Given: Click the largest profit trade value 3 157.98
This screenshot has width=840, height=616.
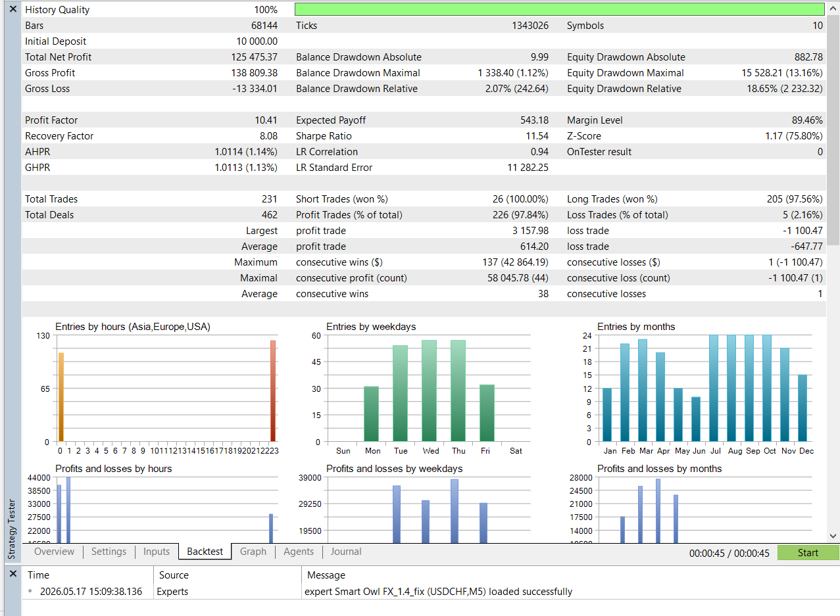Looking at the screenshot, I should tap(530, 231).
